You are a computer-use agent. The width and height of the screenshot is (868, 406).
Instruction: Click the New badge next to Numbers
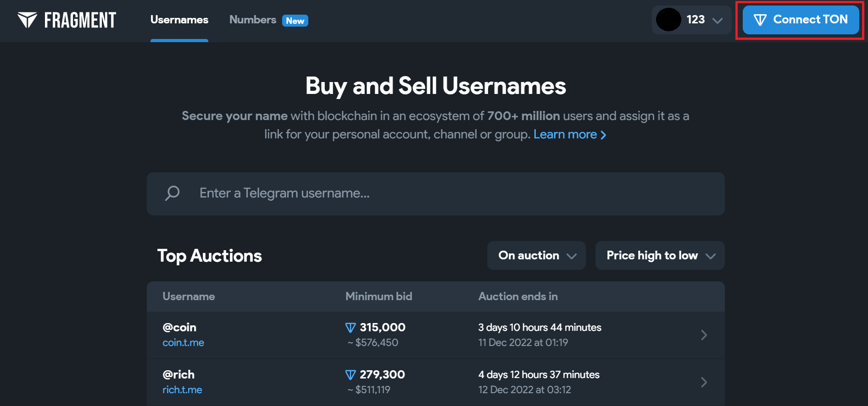coord(295,21)
